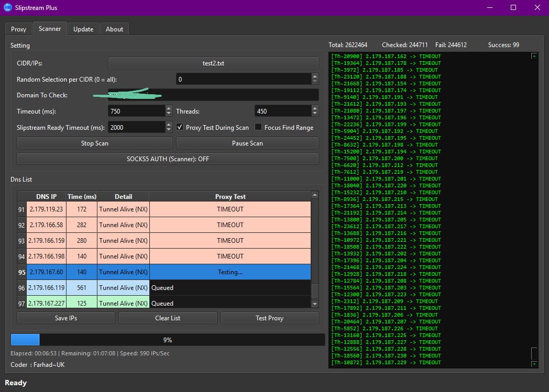
Task: Click row header number 93
Action: [21, 241]
